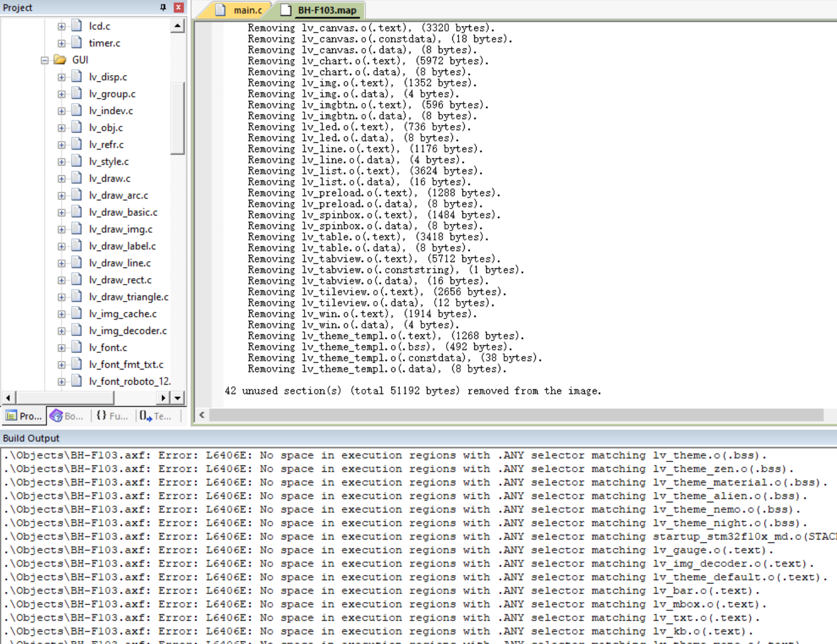Expand the timer.c tree node

tap(61, 43)
